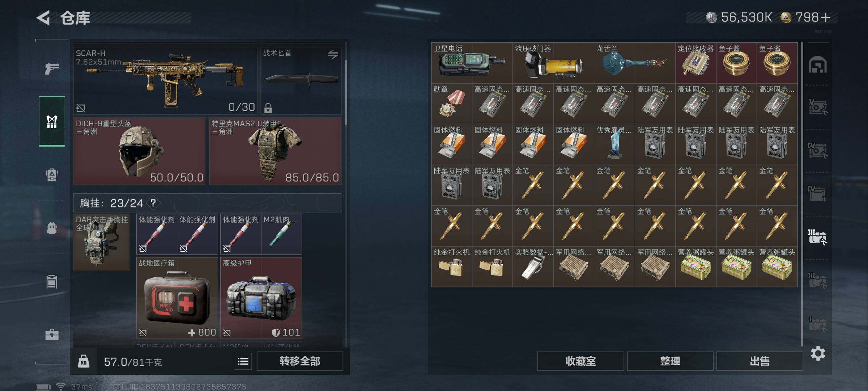This screenshot has height=391, width=868.
Task: Click the warehouse grid vertical scrollbar
Action: [x=802, y=194]
